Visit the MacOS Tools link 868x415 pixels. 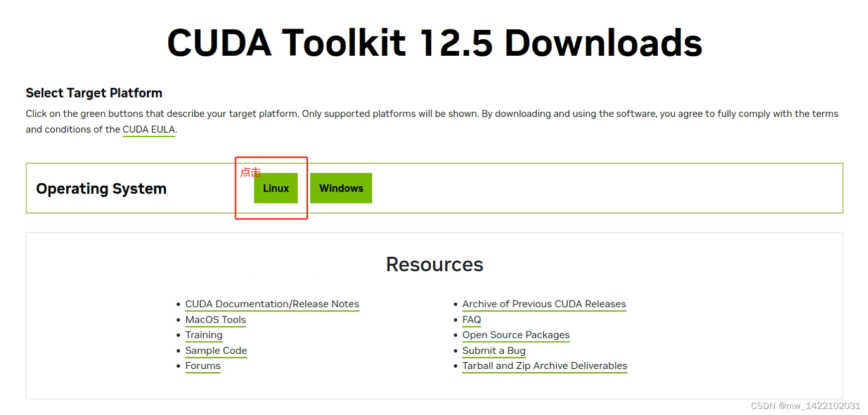(x=216, y=320)
